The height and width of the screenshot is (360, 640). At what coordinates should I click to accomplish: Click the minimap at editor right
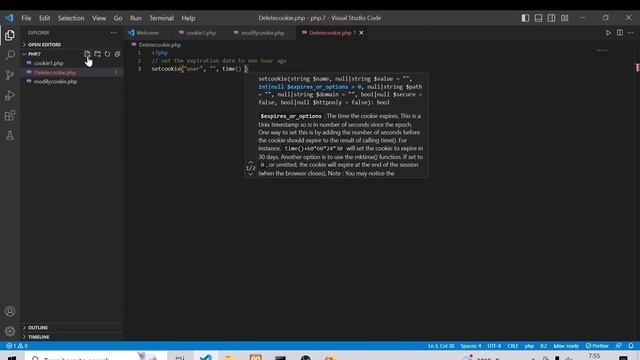604,51
